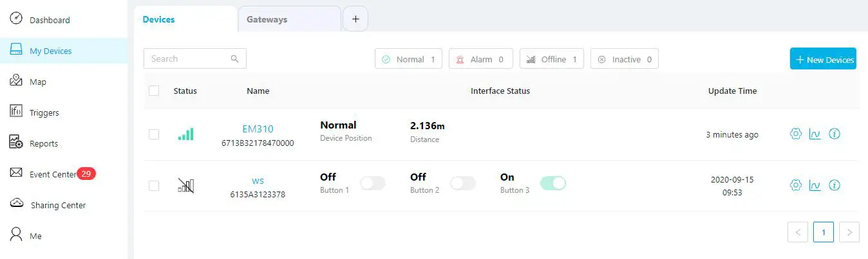Image resolution: width=868 pixels, height=259 pixels.
Task: View history chart icon for EM310
Action: point(815,134)
